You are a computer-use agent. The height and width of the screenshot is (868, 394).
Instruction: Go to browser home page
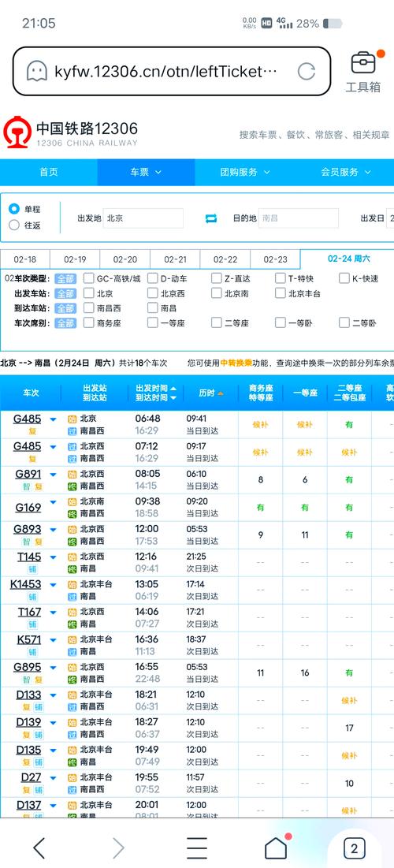pos(276,848)
